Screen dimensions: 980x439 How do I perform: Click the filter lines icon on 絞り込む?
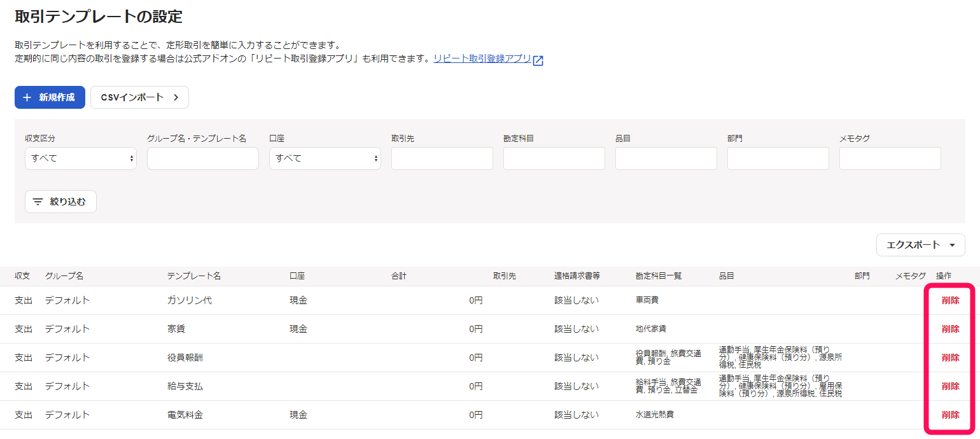click(38, 202)
